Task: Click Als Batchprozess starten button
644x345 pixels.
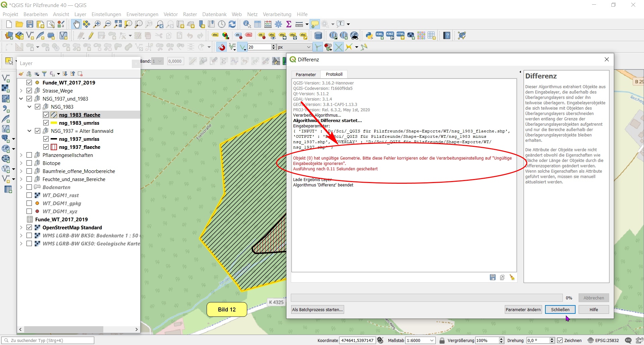Action: coord(317,309)
